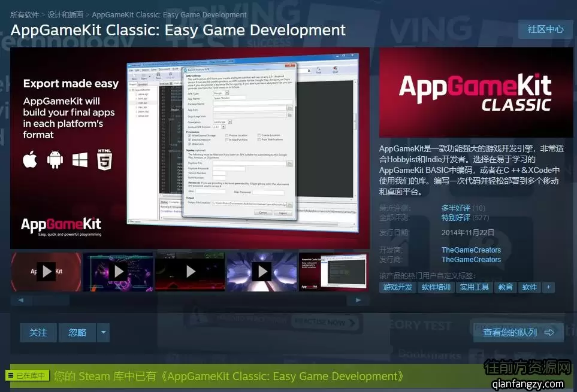Screen dimensions: 577x392
Task: Select the fifth screenshot thumbnail with code editor
Action: 334,272
